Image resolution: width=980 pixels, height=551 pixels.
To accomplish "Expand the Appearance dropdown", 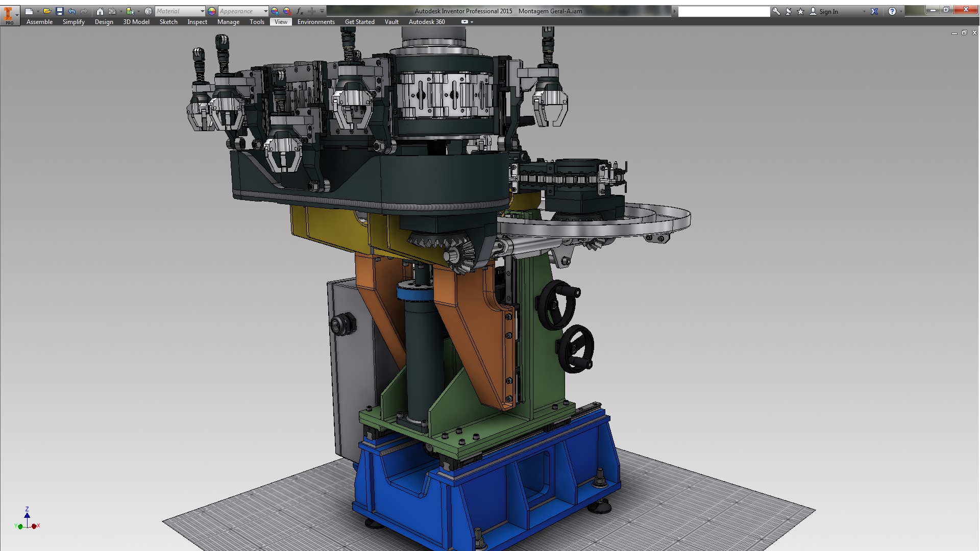I will click(x=265, y=11).
